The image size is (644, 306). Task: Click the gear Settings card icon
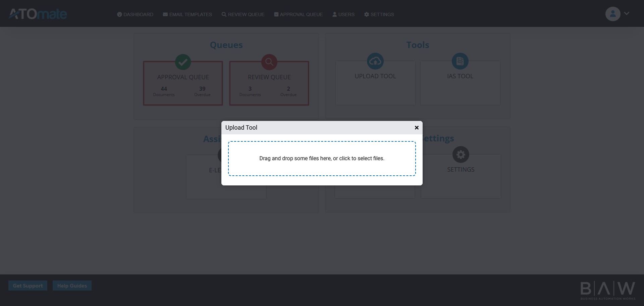(461, 155)
